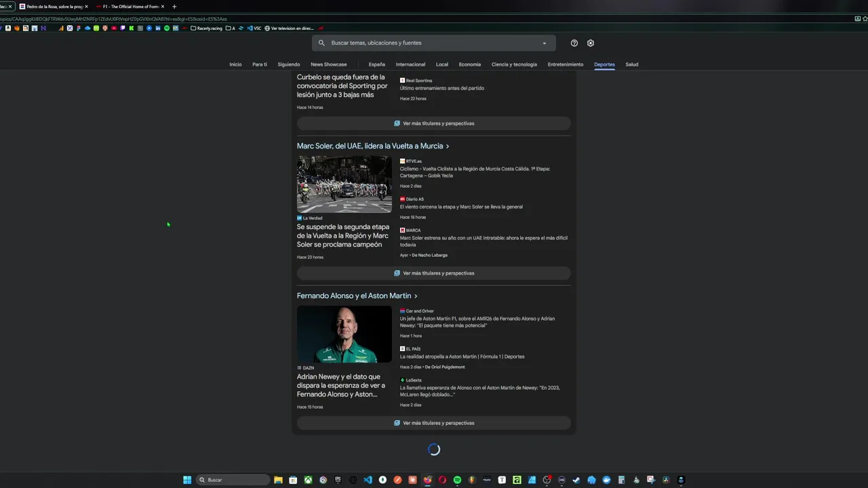Open the Google News settings gear

click(591, 43)
